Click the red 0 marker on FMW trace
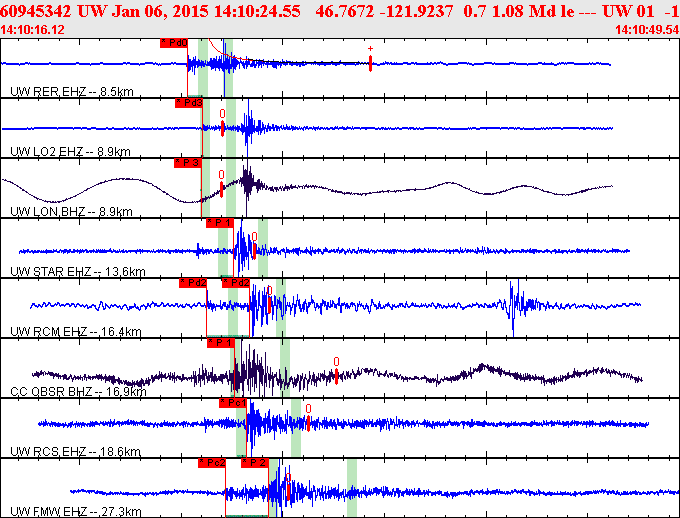This screenshot has height=518, width=680. coord(288,486)
